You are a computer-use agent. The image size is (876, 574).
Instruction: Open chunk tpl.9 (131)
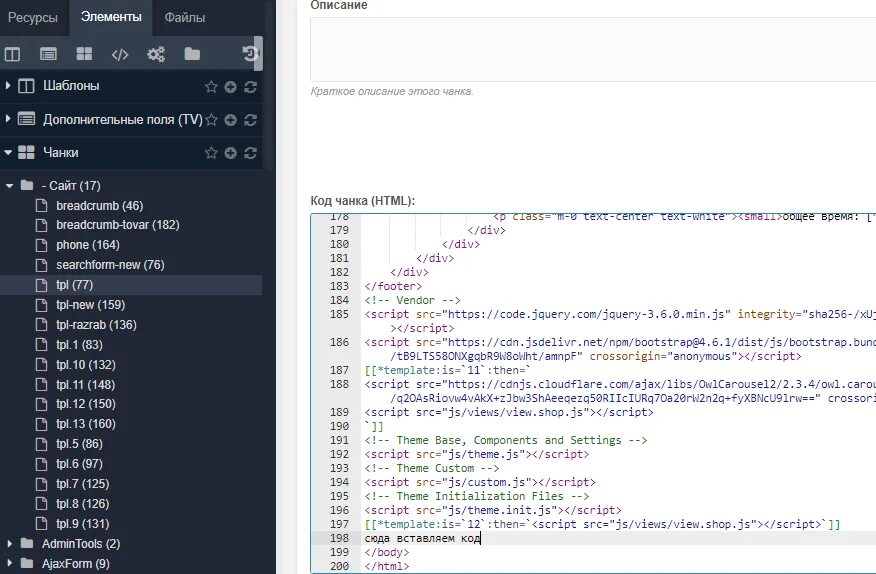click(x=82, y=524)
